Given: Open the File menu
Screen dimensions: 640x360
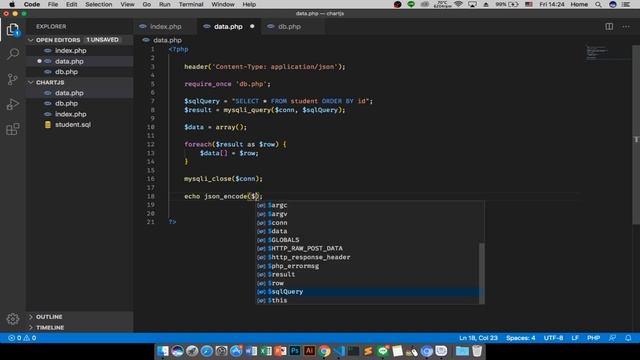Looking at the screenshot, I should (53, 4).
